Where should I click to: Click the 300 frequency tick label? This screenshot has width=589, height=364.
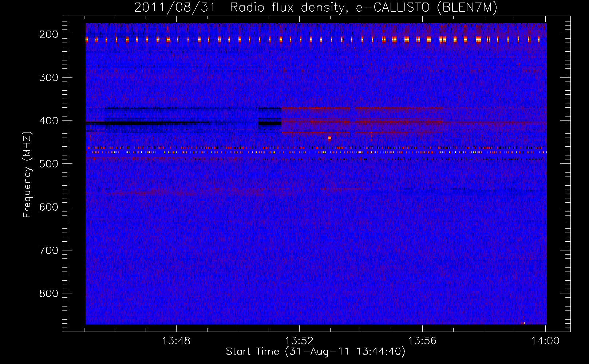click(49, 78)
